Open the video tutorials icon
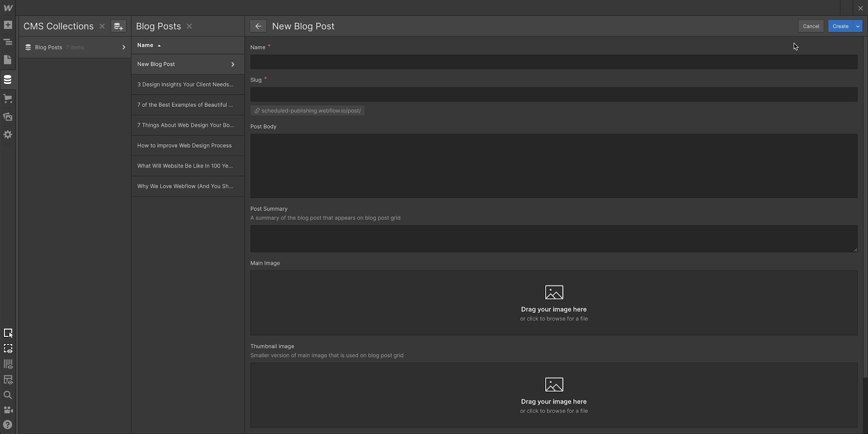Viewport: 868px width, 434px height. (x=8, y=410)
